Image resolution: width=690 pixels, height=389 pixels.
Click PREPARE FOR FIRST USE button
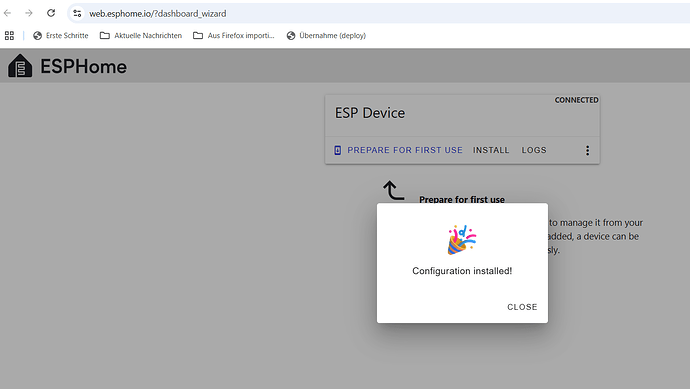point(398,150)
